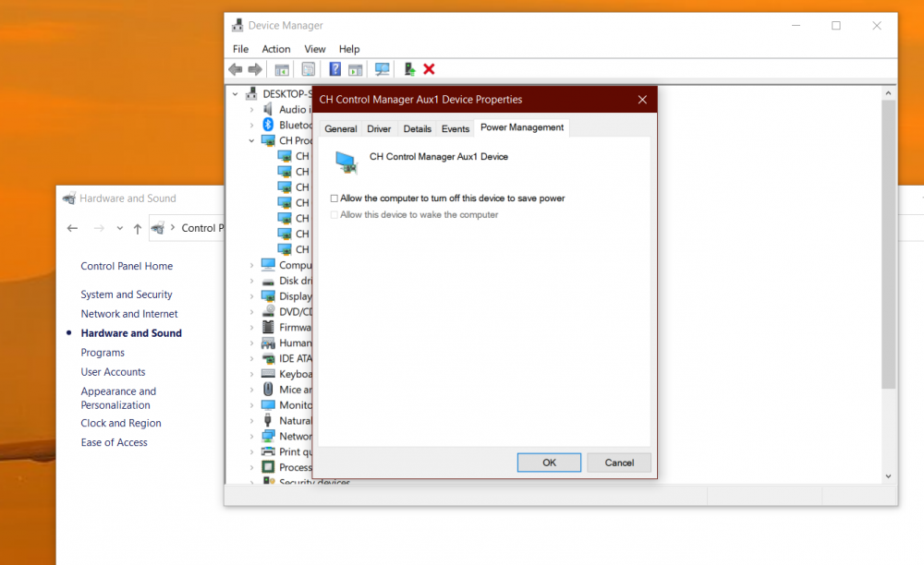Open User Accounts link
Screen dimensions: 924x565
click(113, 372)
